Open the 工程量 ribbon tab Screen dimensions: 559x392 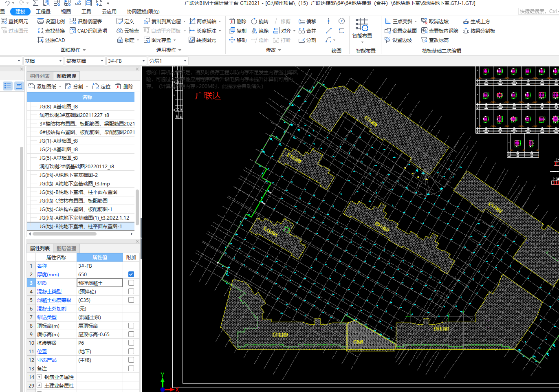pos(43,11)
